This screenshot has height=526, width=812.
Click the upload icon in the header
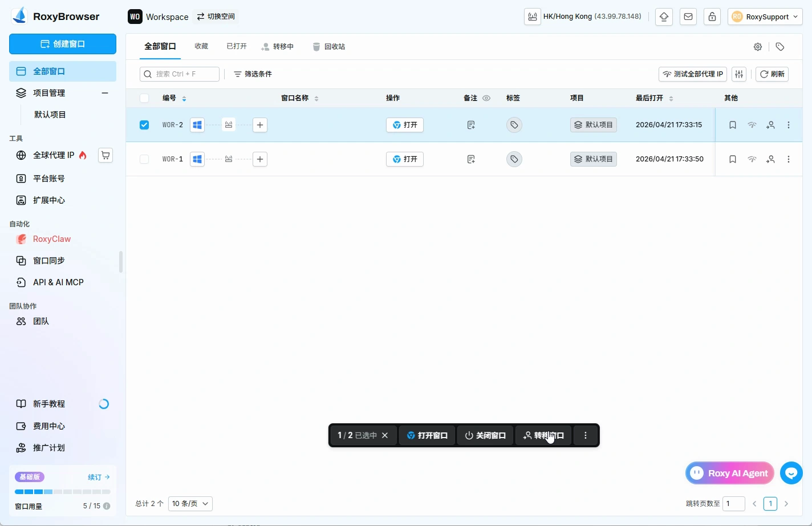664,17
